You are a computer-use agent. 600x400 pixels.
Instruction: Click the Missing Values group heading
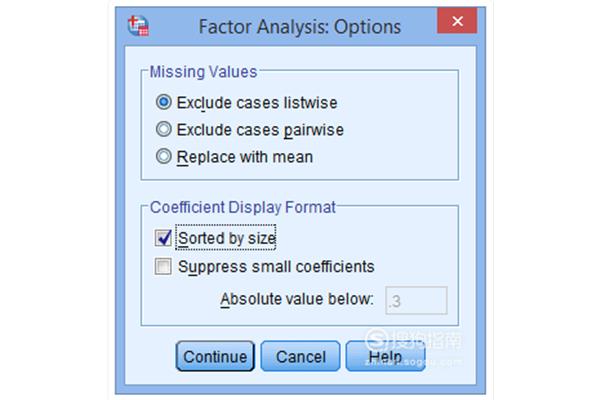[203, 72]
